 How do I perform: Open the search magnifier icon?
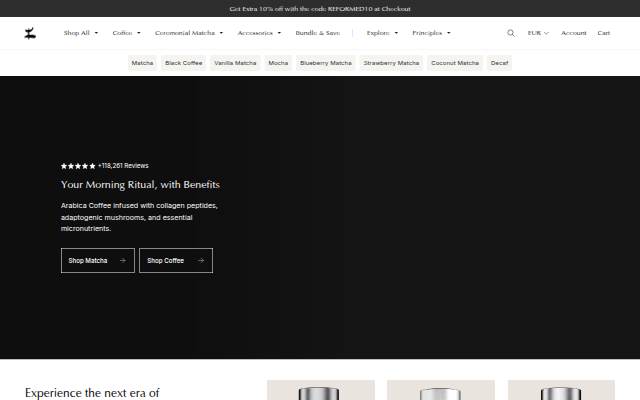(x=511, y=33)
